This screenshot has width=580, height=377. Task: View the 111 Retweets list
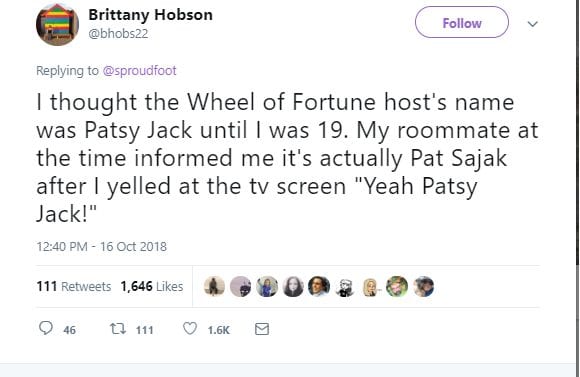[74, 286]
